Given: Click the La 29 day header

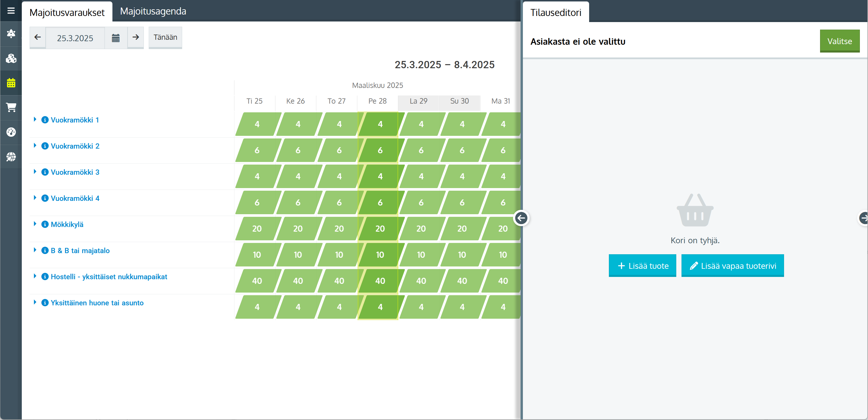Looking at the screenshot, I should (419, 101).
